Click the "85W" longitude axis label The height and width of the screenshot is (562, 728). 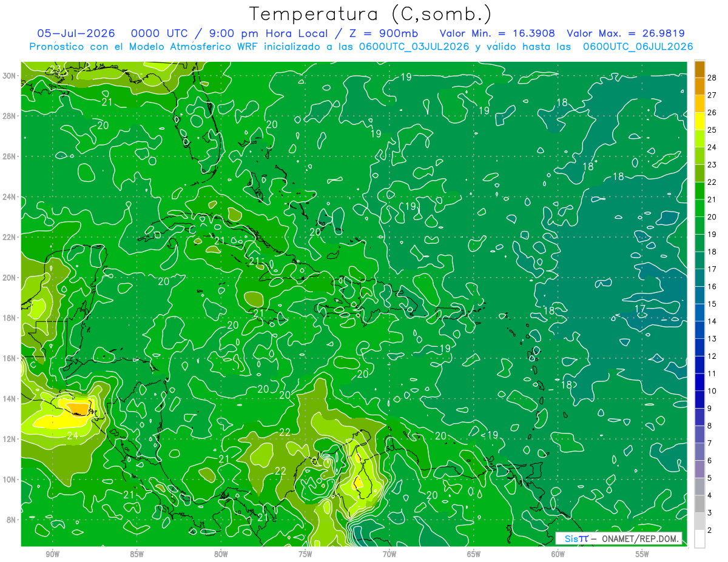coord(136,554)
